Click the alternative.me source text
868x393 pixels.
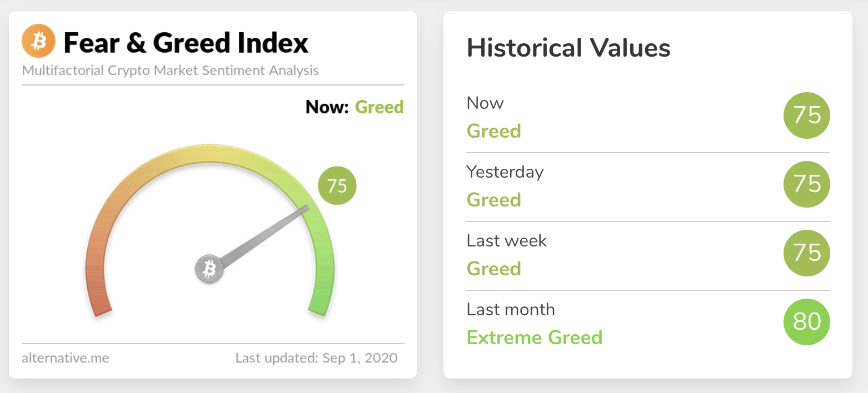coord(66,358)
